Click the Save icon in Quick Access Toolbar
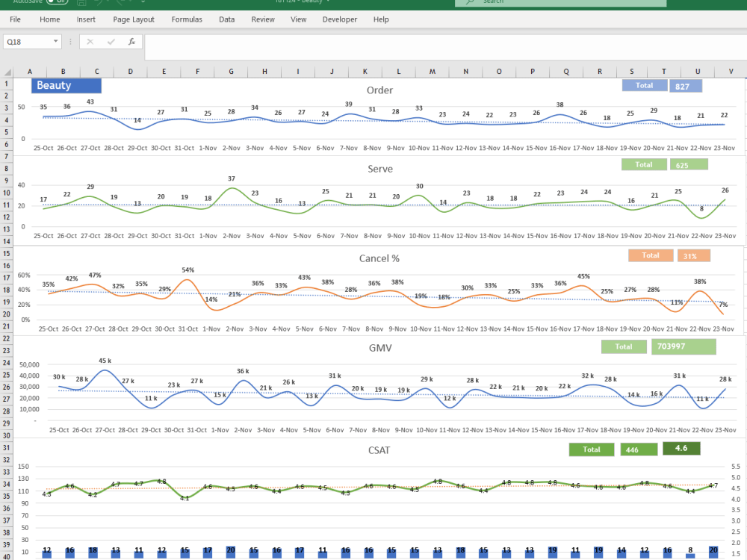This screenshot has width=747, height=560. pos(81,3)
